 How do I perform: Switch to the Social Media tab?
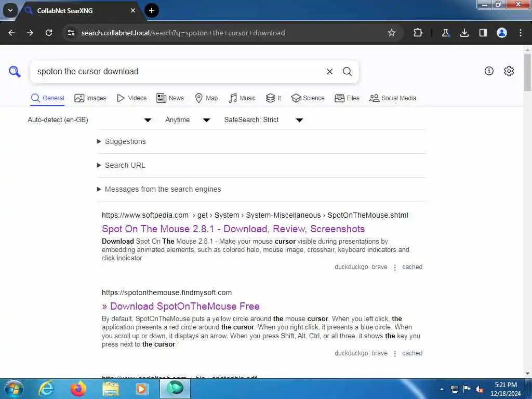point(393,98)
